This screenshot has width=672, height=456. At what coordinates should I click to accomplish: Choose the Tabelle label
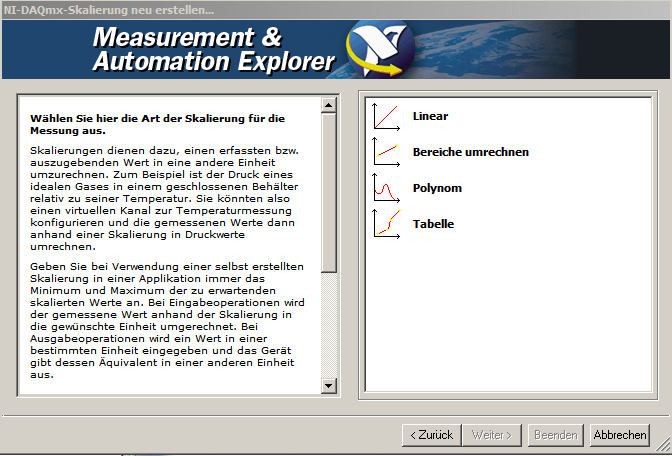pyautogui.click(x=433, y=224)
